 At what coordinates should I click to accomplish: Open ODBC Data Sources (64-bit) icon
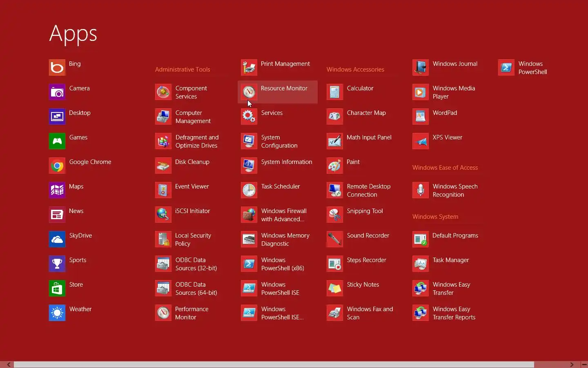(x=163, y=288)
